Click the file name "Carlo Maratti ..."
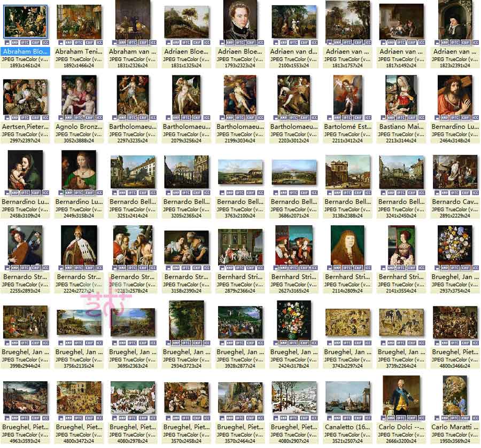The image size is (481, 448). point(455,427)
